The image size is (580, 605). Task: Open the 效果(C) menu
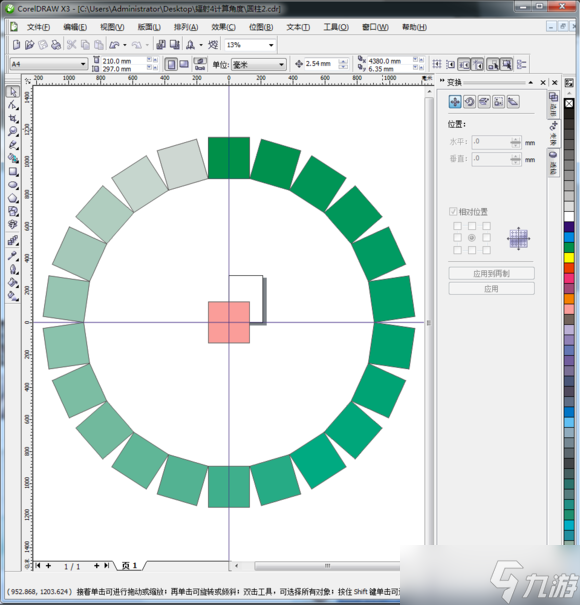click(223, 27)
